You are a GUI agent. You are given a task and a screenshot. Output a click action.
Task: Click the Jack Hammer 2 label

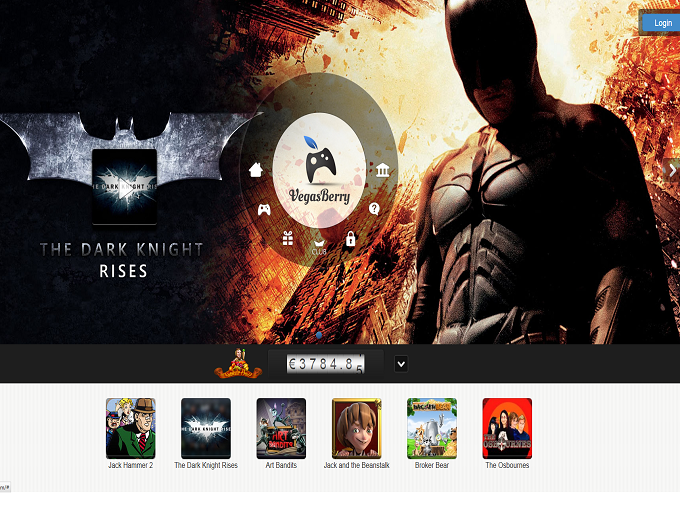click(x=131, y=465)
